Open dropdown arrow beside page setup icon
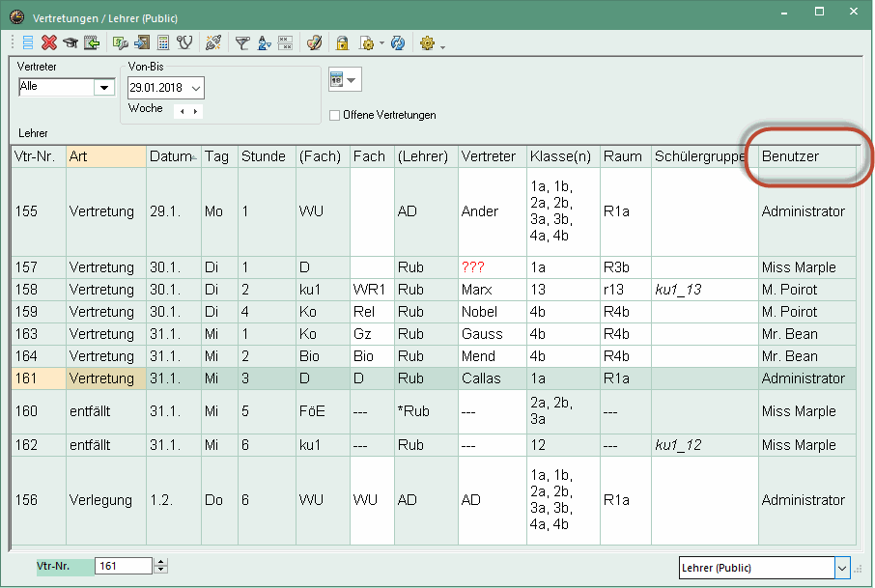This screenshot has width=875, height=588. click(x=381, y=43)
